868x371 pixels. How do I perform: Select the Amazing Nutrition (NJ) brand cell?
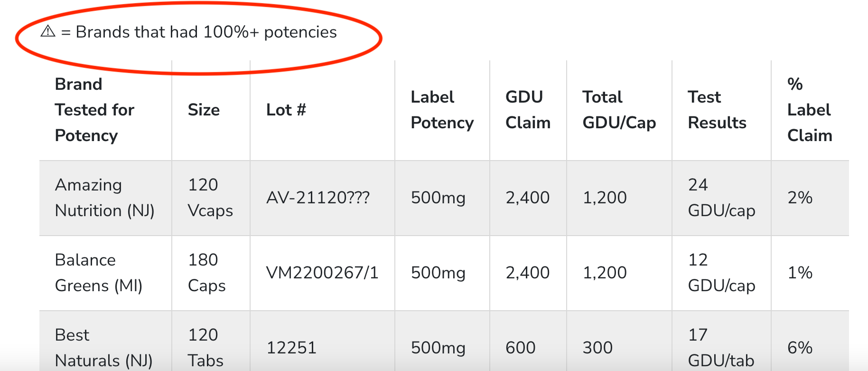click(x=104, y=198)
